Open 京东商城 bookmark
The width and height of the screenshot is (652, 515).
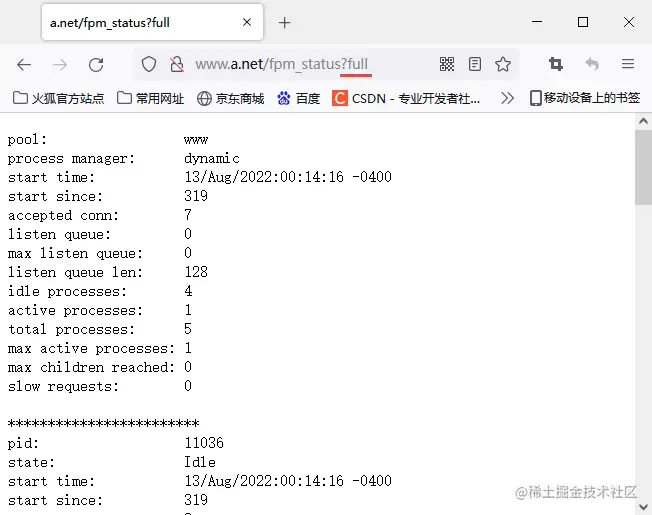click(230, 99)
